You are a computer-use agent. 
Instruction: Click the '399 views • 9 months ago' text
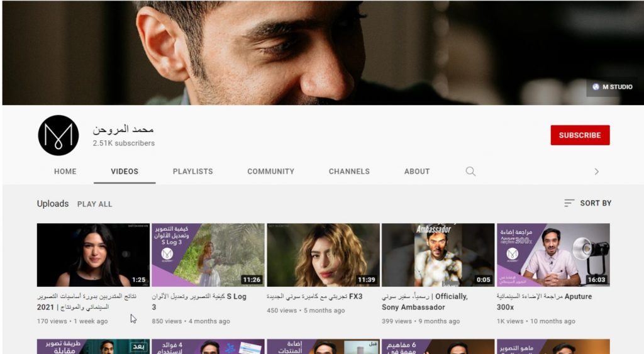[x=421, y=321]
